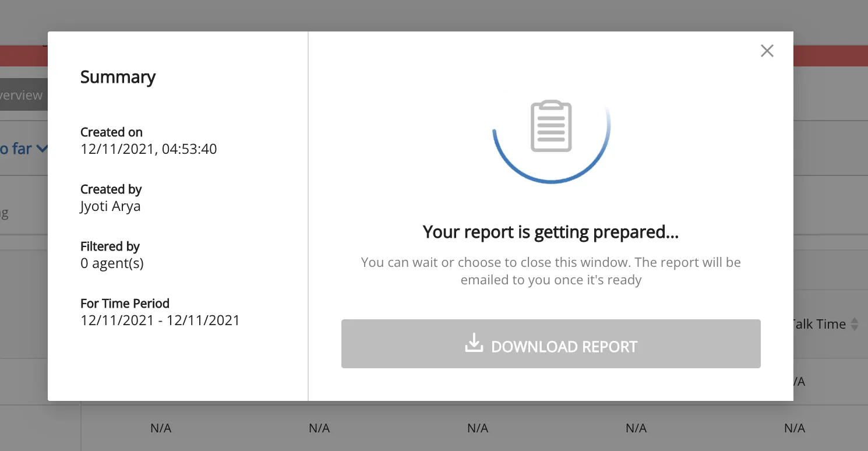Click the clipboard report icon
868x451 pixels.
click(x=551, y=126)
